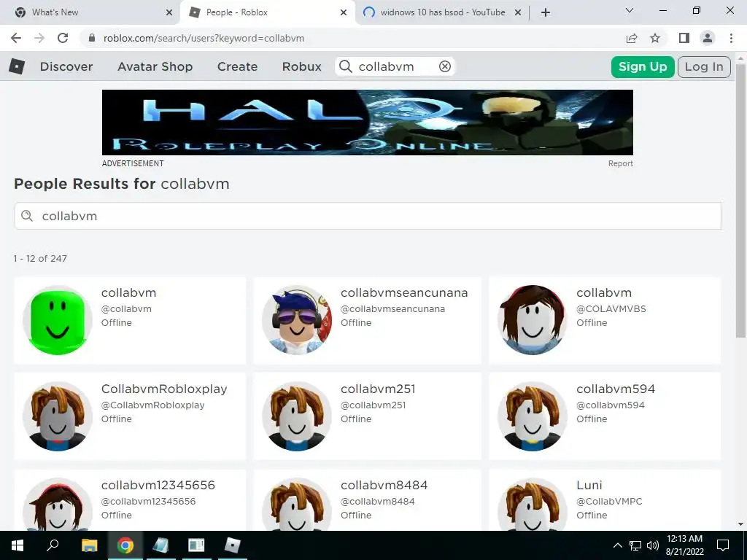Bookmark this page with star icon
Screen dimensions: 747x560
655,38
